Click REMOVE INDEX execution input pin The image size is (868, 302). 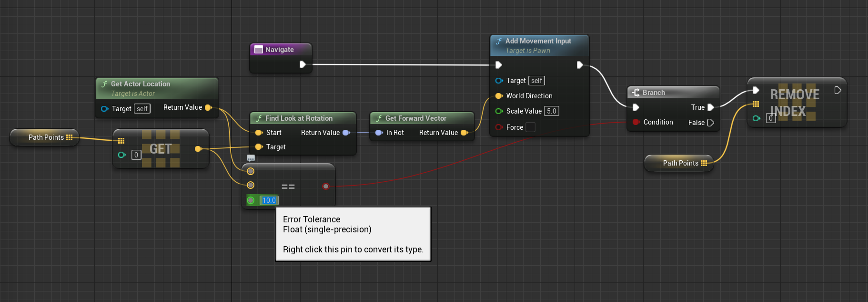(756, 90)
